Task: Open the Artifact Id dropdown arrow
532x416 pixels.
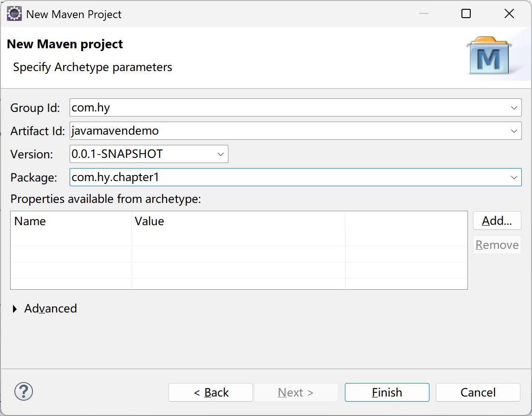Action: [514, 131]
